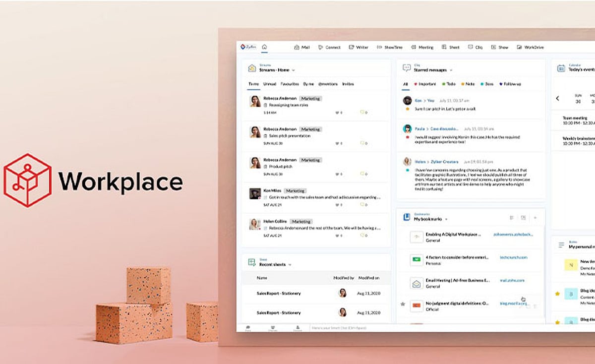
Task: Click the chats icon in bottom bar
Action: (x=248, y=328)
